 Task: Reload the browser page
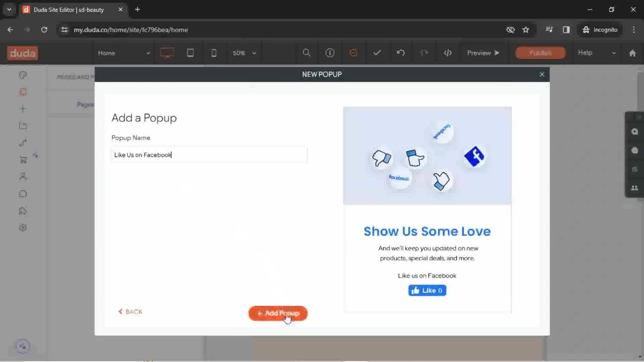pyautogui.click(x=44, y=30)
